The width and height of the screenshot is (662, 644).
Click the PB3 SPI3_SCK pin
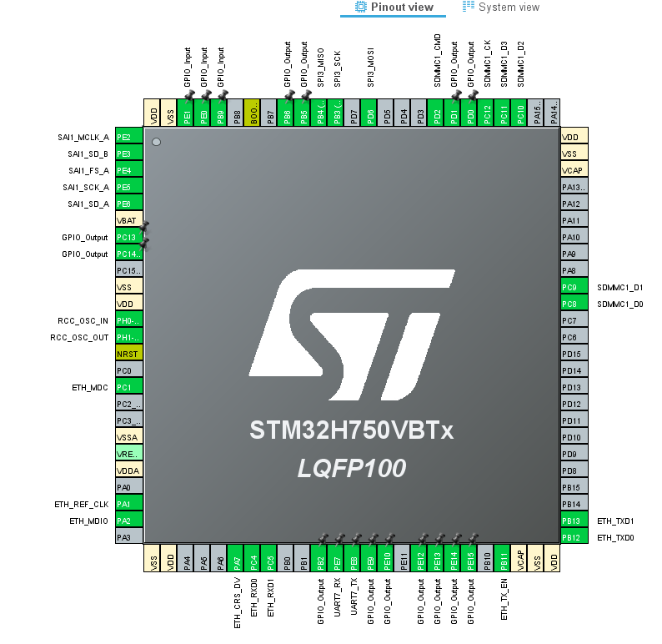[x=338, y=113]
